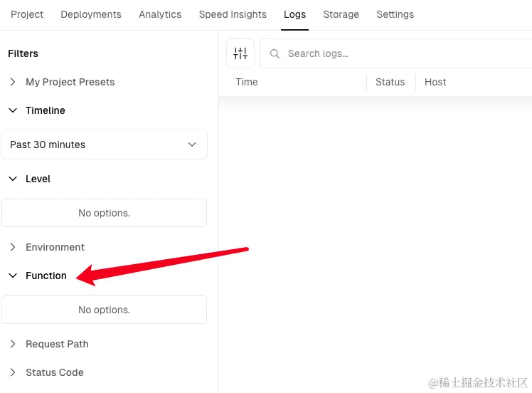The height and width of the screenshot is (393, 532).
Task: Open the Past 30 minutes dropdown
Action: tap(104, 145)
